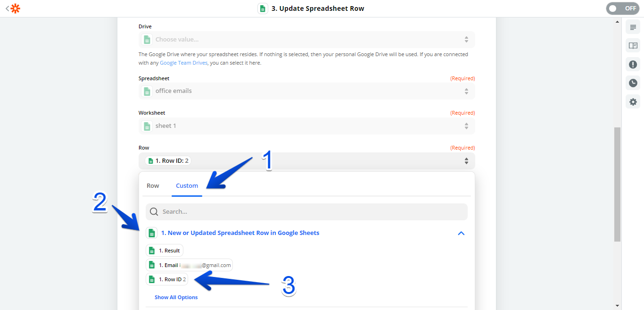
Task: Click the Zapier logo icon
Action: [16, 8]
